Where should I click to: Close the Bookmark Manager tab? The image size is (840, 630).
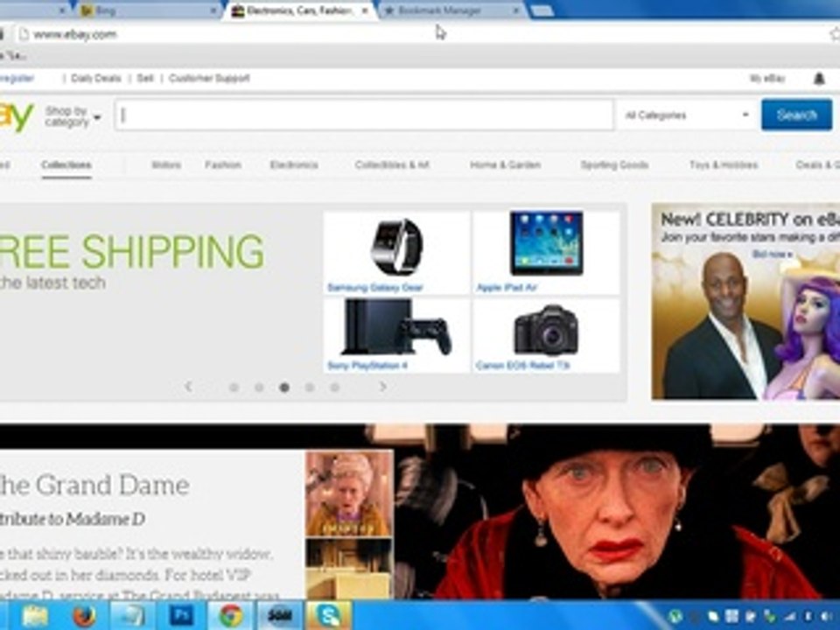(516, 10)
